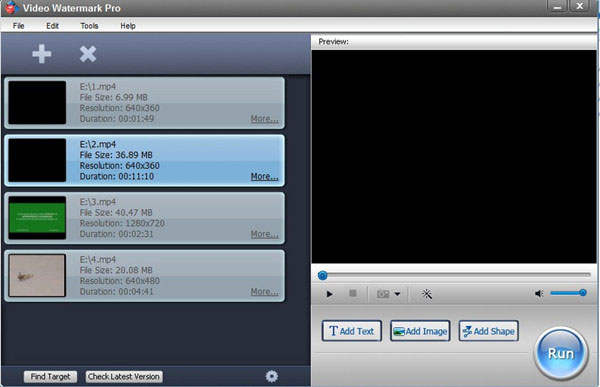Take a snapshot with camera icon
The height and width of the screenshot is (387, 600).
pos(383,294)
